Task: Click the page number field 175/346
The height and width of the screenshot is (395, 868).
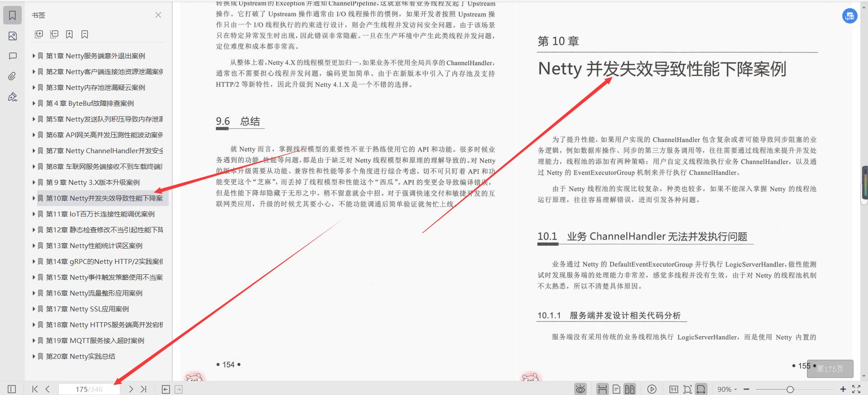Action: tap(89, 389)
